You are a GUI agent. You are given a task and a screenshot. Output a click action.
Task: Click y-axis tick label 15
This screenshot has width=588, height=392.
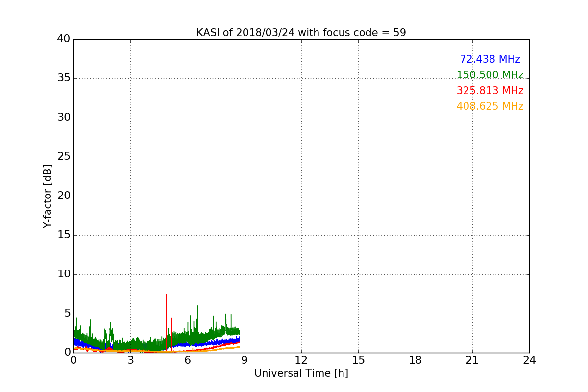(x=64, y=235)
